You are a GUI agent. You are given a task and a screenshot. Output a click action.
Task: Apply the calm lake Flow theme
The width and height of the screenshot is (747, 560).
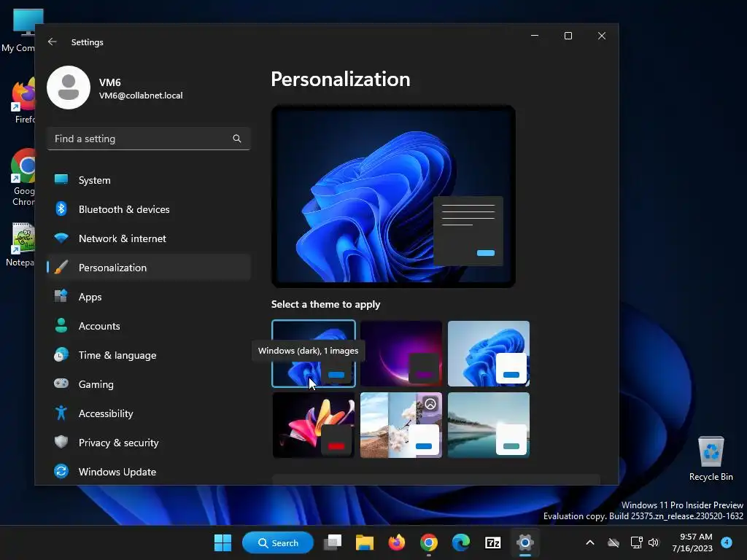click(489, 425)
